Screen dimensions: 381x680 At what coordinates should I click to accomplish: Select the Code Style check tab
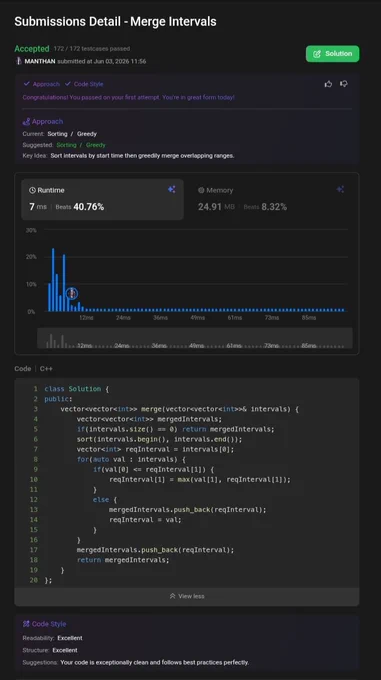click(x=84, y=84)
